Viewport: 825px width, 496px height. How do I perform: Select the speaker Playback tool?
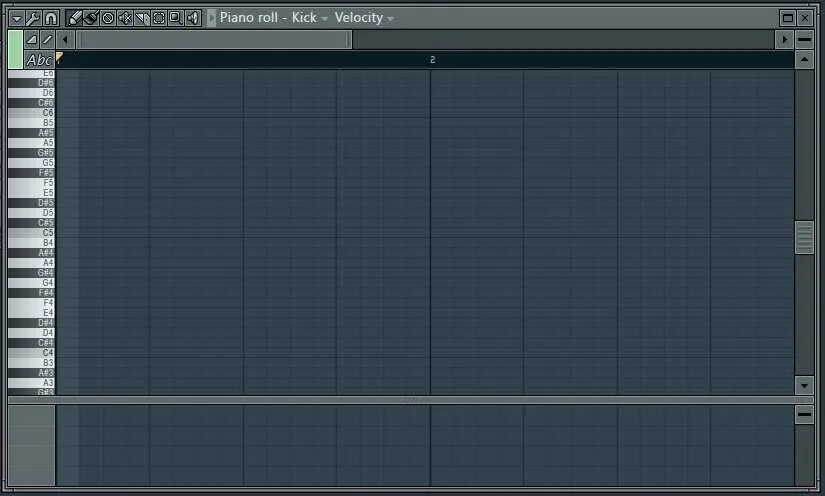[x=193, y=18]
